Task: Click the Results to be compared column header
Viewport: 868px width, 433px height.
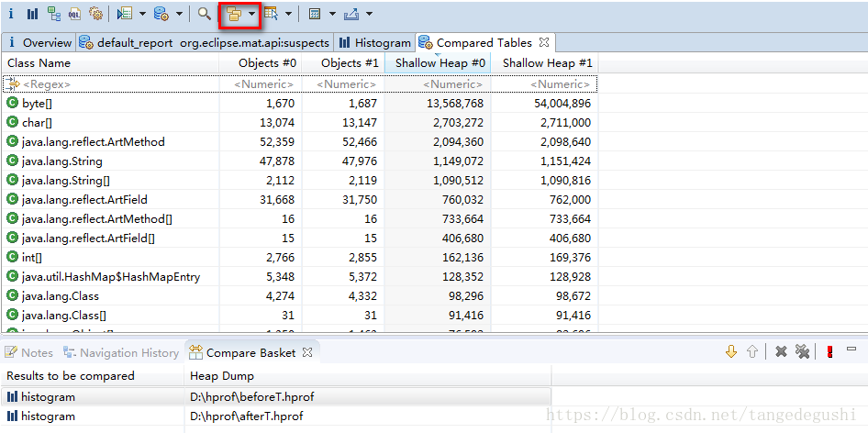Action: click(x=93, y=376)
